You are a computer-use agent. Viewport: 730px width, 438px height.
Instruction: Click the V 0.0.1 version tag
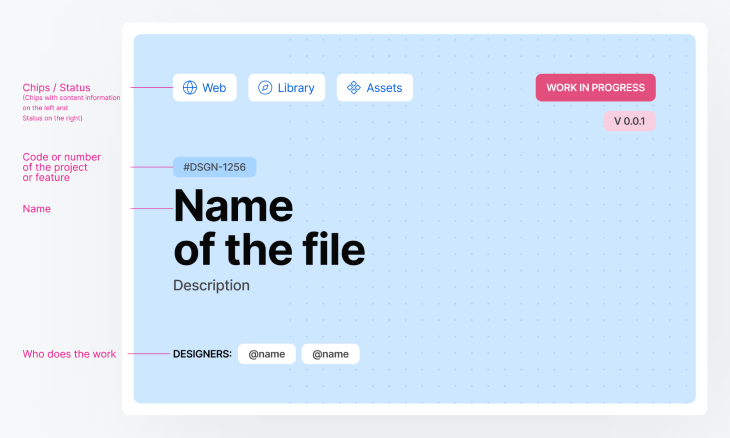point(629,121)
